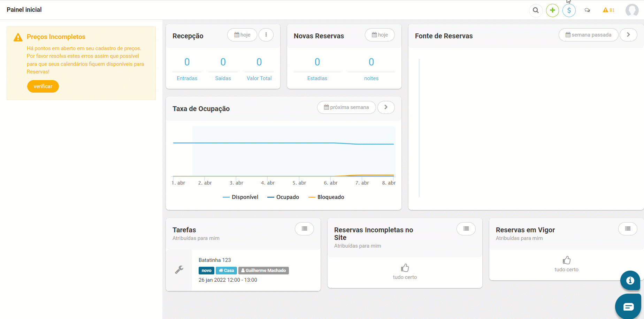
Task: Toggle Ocupado series in chart legend
Action: coord(283,197)
